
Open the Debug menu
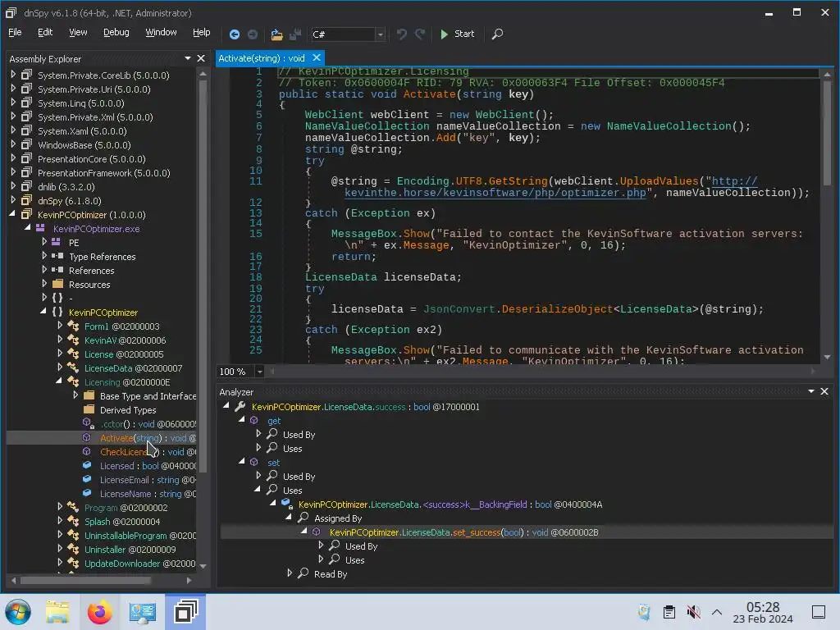[116, 32]
